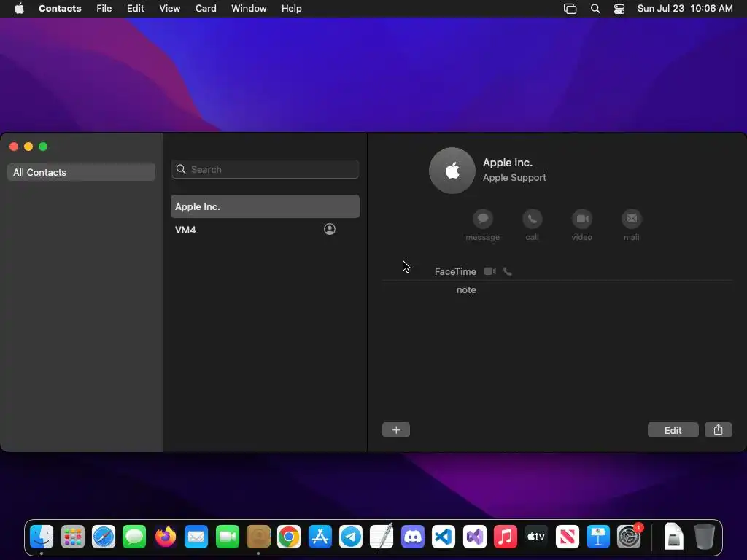Screen dimensions: 747x560
Task: Open TextEdit from the Dock
Action: [382, 537]
